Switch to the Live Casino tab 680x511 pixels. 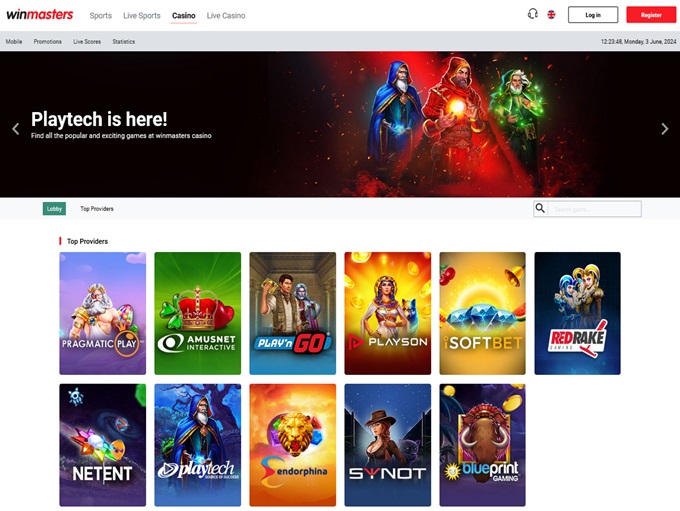226,16
